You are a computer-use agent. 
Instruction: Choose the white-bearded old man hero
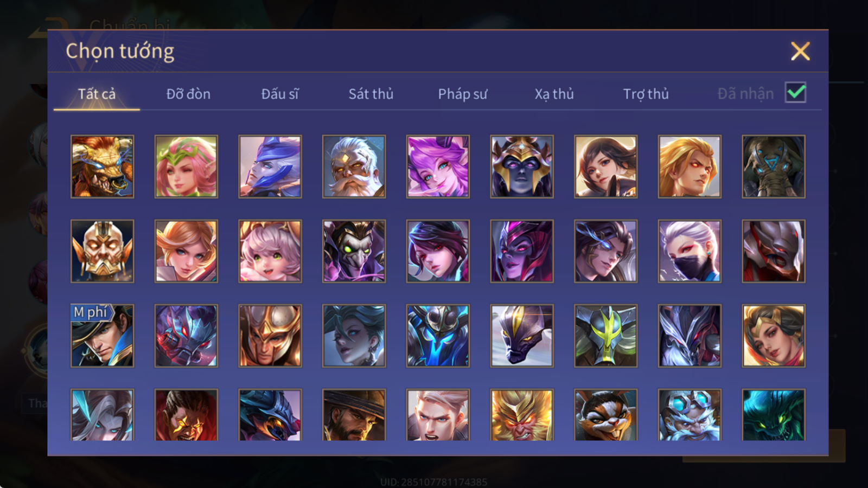point(354,166)
